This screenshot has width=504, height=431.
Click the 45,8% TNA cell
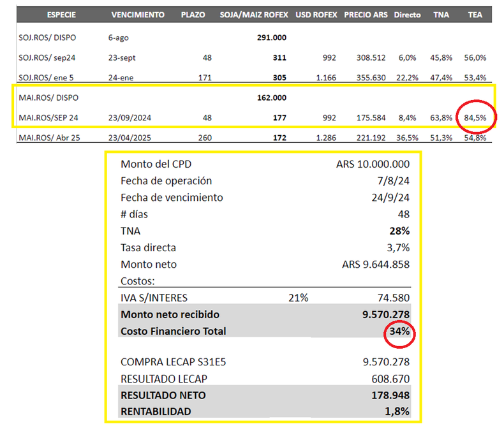coord(441,58)
